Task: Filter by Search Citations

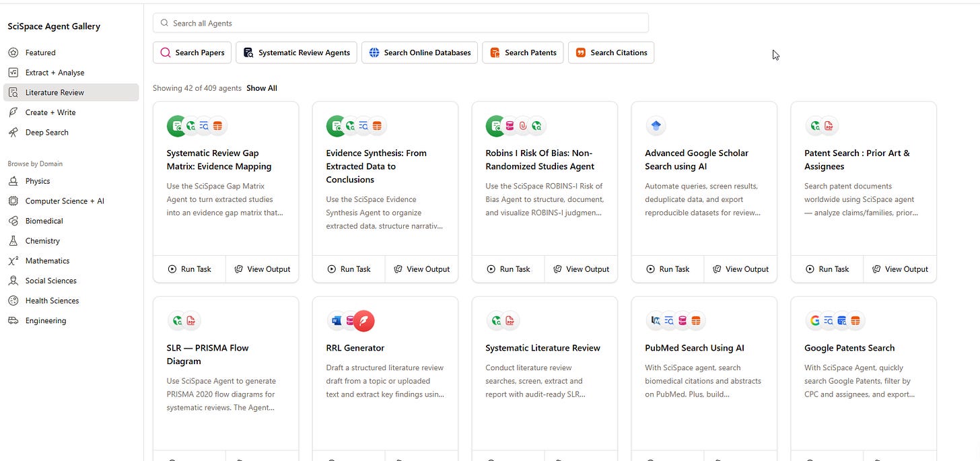Action: [x=611, y=52]
